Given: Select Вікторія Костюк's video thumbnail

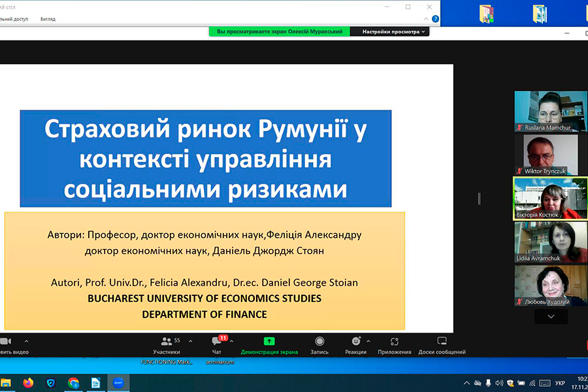Looking at the screenshot, I should coord(550,198).
